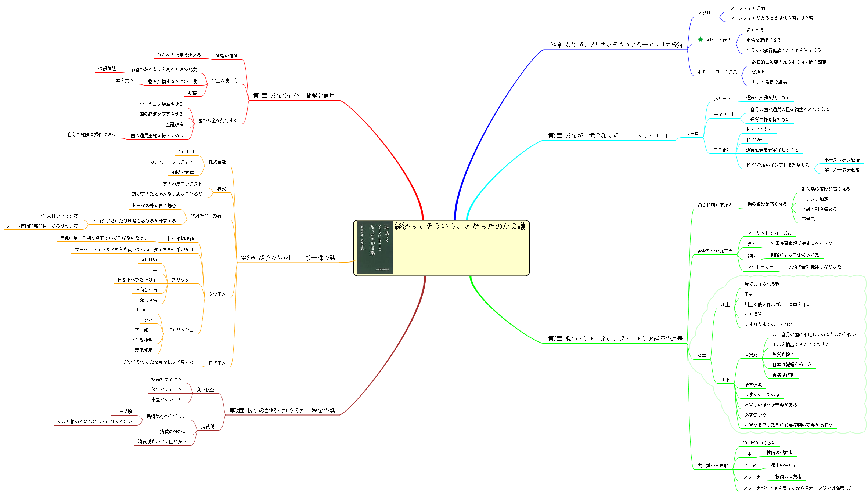Click the ダウ平均 branch node

(217, 294)
